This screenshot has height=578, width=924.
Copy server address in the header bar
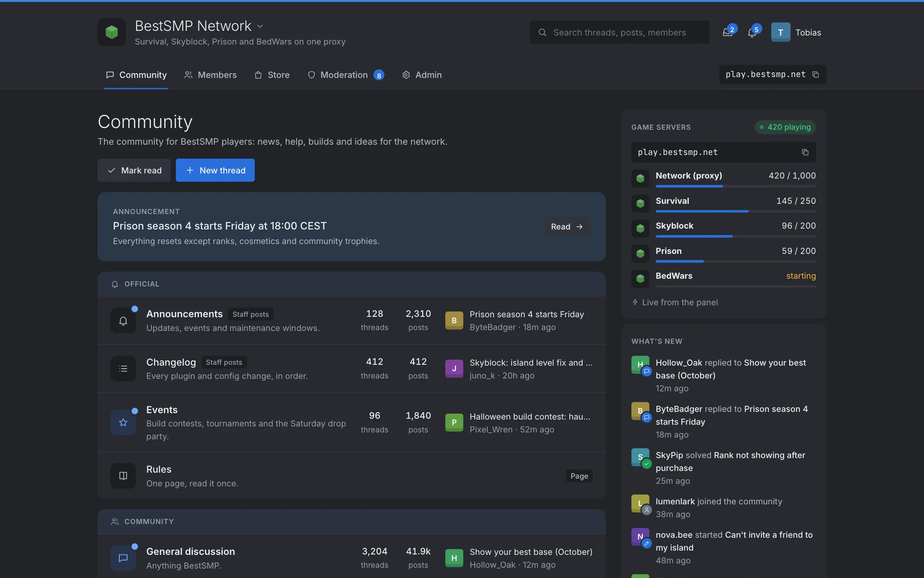[816, 74]
